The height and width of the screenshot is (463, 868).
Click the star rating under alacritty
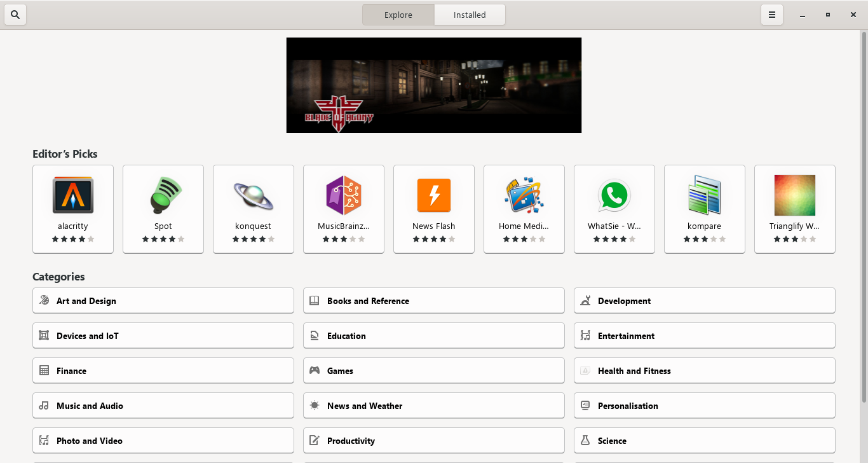[x=73, y=239]
